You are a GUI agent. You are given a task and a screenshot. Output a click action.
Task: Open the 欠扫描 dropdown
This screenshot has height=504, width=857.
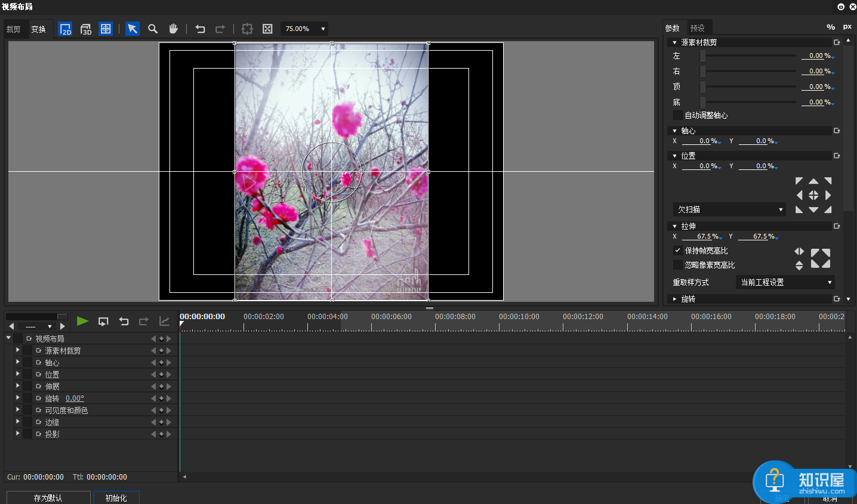click(x=729, y=209)
